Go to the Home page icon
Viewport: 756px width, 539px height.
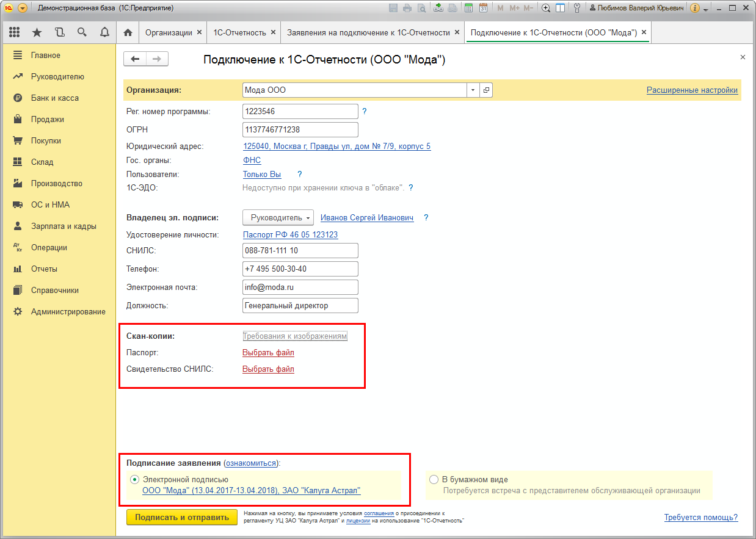pos(128,32)
